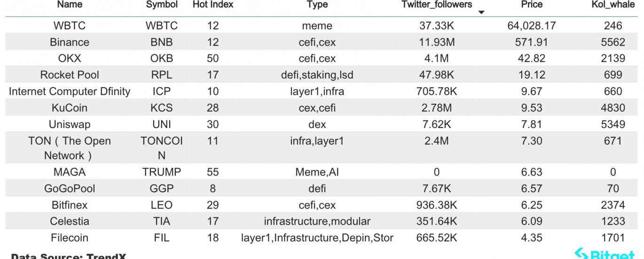Click the Bitget logo icon
Image resolution: width=644 pixels, height=259 pixels.
click(x=582, y=254)
